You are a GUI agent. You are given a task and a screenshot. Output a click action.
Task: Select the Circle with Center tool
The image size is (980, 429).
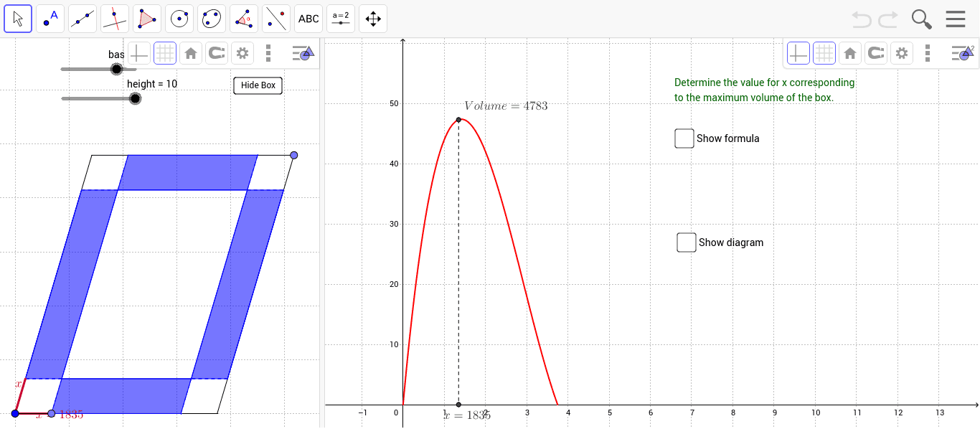[x=179, y=19]
